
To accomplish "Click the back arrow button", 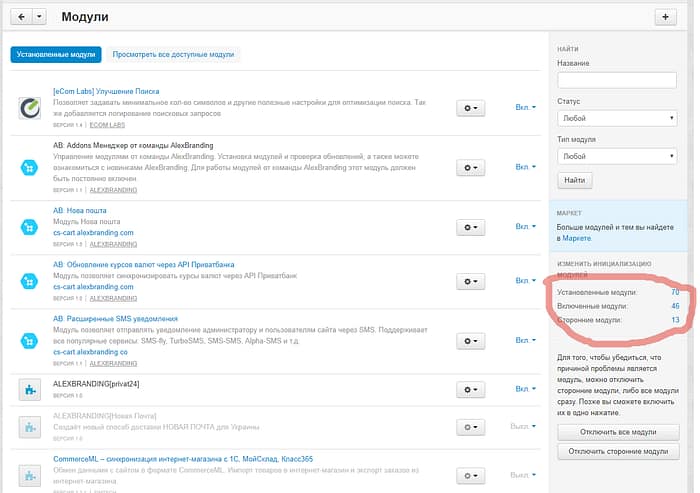I will click(21, 17).
